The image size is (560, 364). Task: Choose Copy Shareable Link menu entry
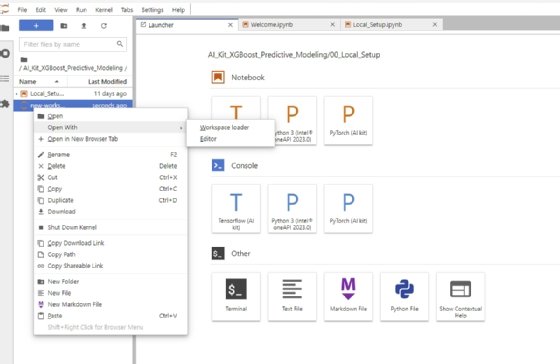point(111,266)
